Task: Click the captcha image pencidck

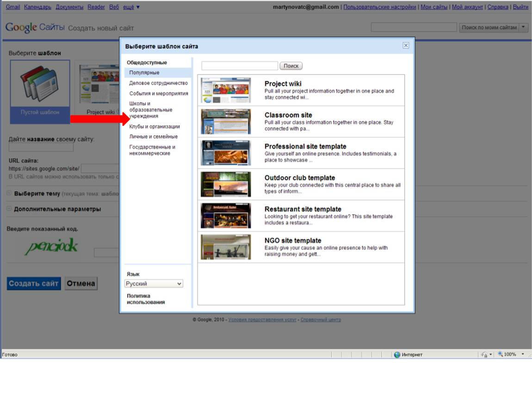Action: [52, 246]
